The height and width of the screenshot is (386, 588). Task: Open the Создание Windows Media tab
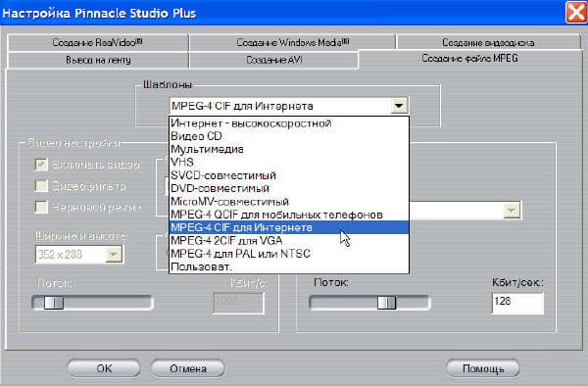point(292,42)
